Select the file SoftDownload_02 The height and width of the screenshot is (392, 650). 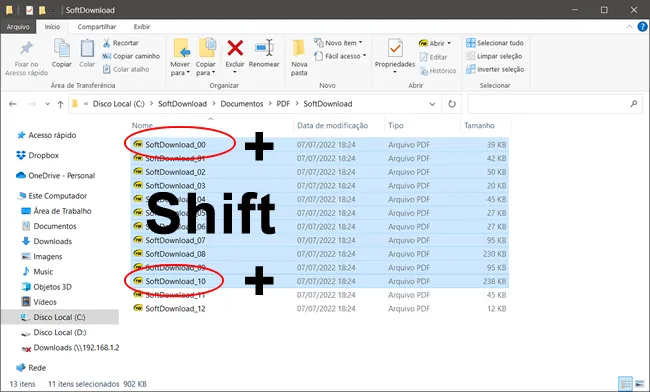click(175, 172)
